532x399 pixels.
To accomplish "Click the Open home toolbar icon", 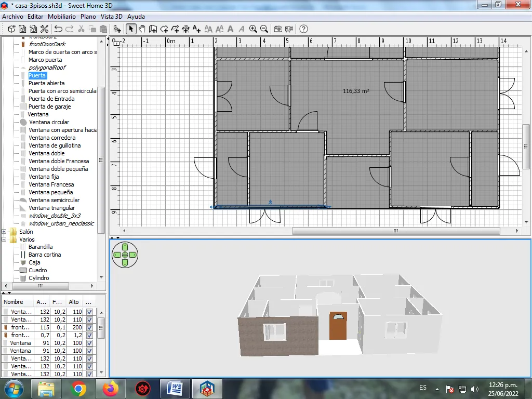I will coord(22,29).
